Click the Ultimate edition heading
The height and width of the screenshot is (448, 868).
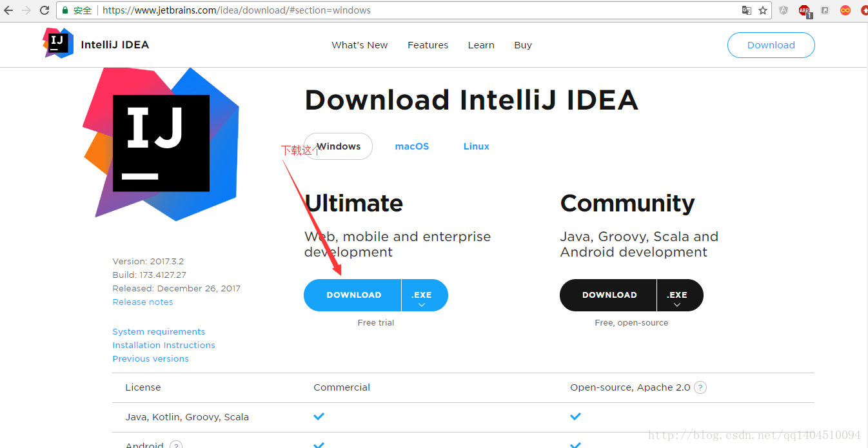[x=353, y=203]
